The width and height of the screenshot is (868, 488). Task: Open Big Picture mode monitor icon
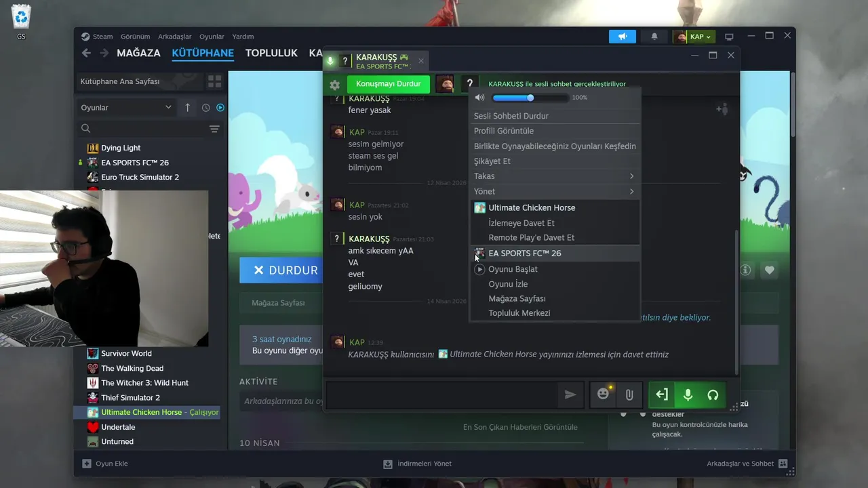coord(730,37)
